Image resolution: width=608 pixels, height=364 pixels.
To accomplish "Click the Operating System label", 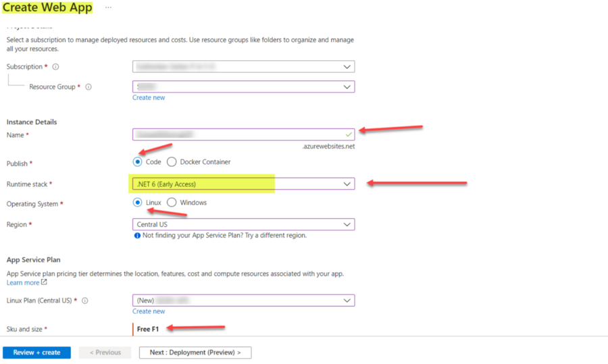I will (x=32, y=204).
